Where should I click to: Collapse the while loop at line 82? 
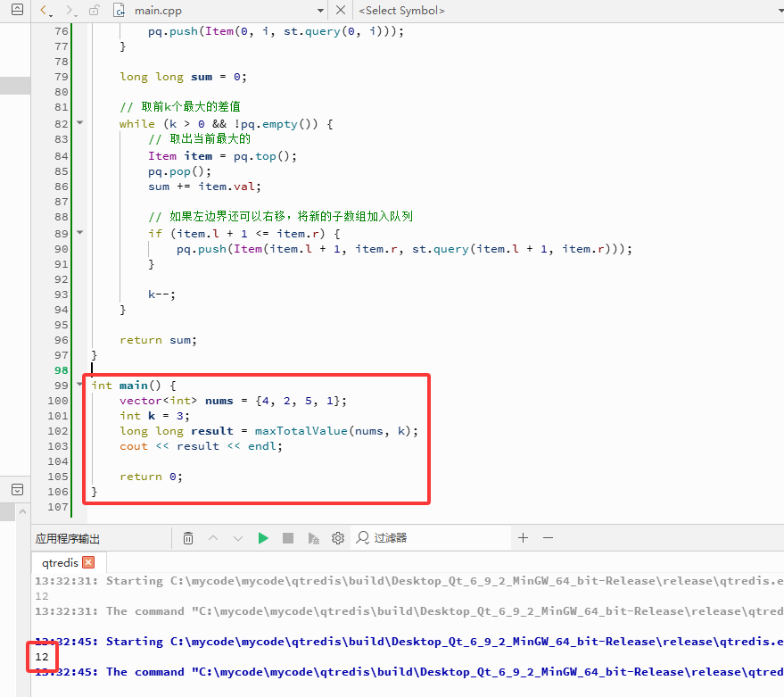[80, 122]
